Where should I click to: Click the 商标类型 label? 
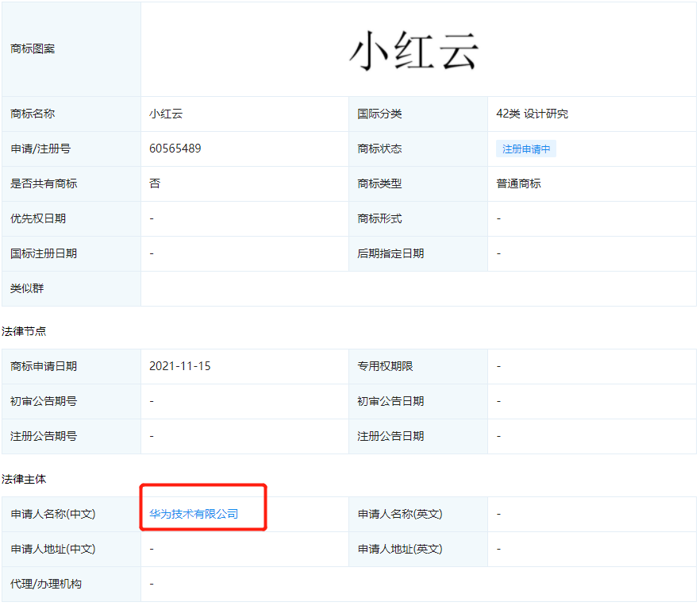[x=379, y=183]
